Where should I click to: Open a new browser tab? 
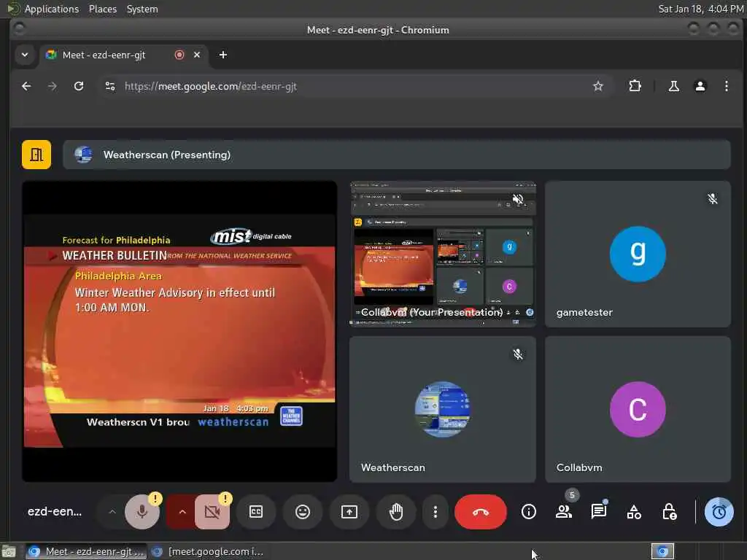pos(223,55)
